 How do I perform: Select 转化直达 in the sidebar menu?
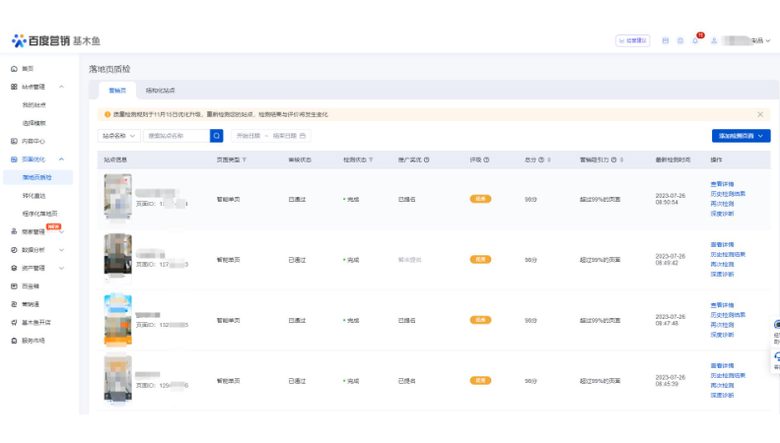click(34, 195)
